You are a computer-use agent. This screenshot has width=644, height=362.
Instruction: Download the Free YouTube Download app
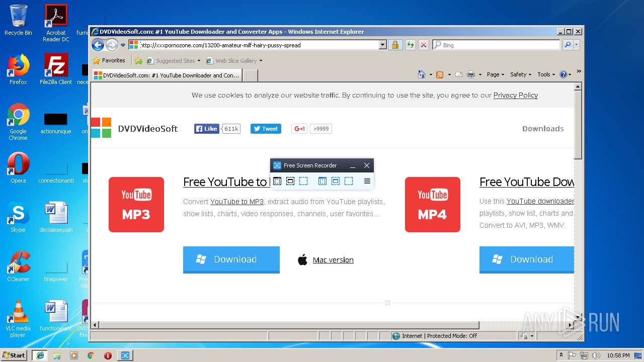(527, 259)
